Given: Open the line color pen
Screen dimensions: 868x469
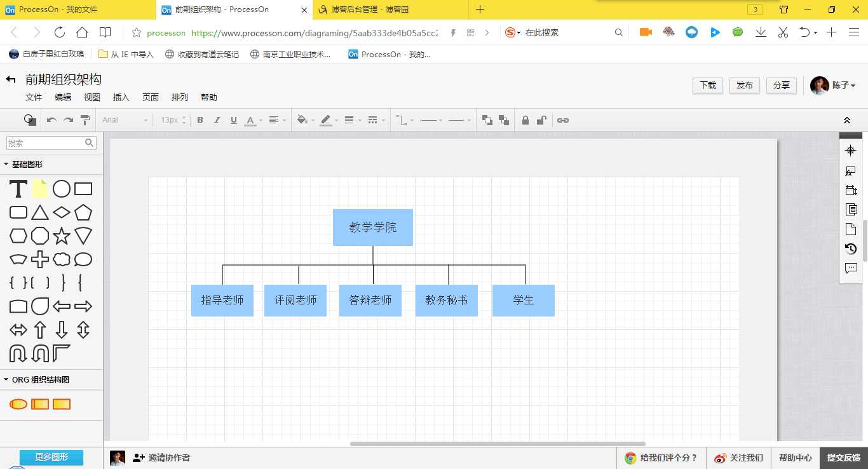Looking at the screenshot, I should 328,120.
